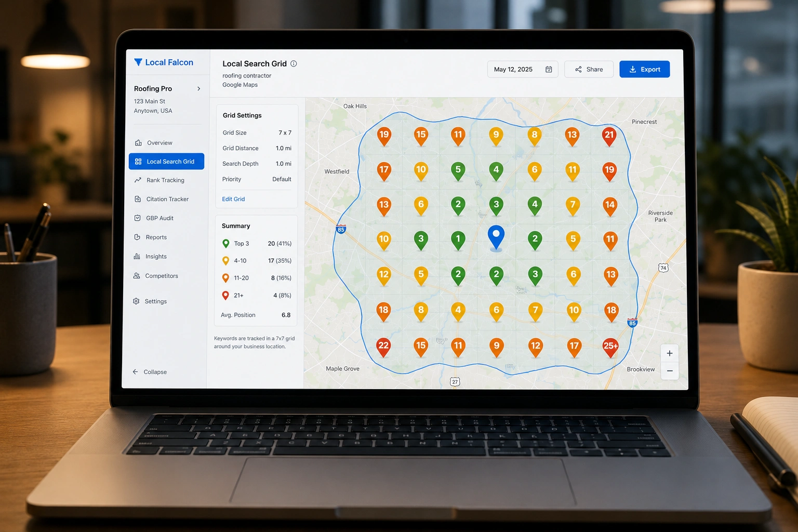Click the 21+ red pin legend
This screenshot has height=532, width=798.
(x=225, y=295)
